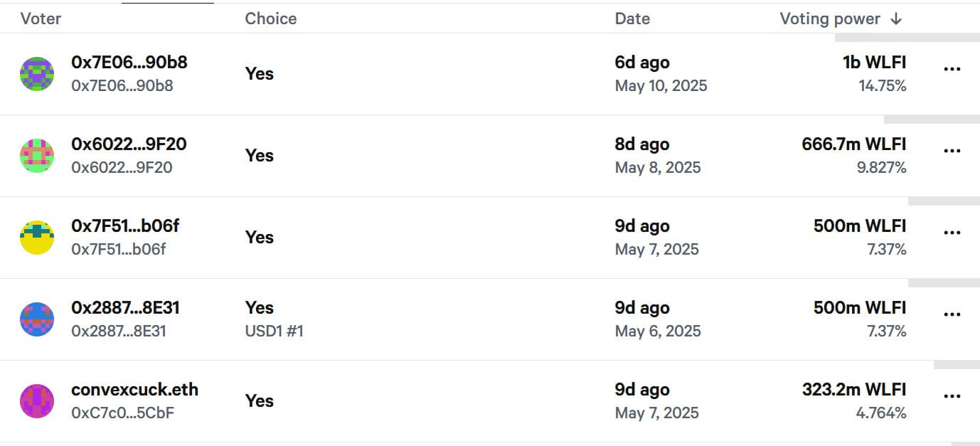Click avatar icon of voter 0x7E06...90b8
This screenshot has width=980, height=446.
(x=37, y=74)
